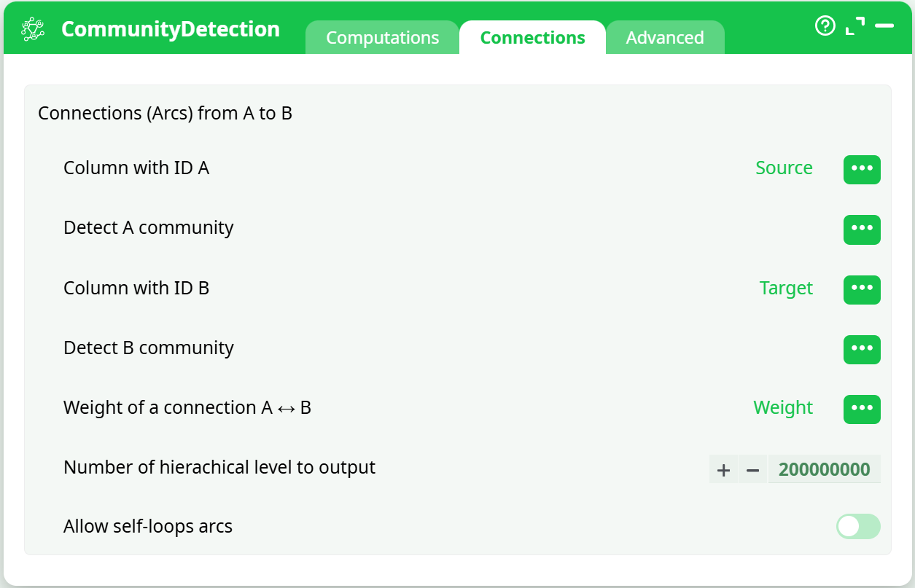Open the CommunityDetection help
Image resolution: width=915 pixels, height=588 pixels.
point(825,26)
